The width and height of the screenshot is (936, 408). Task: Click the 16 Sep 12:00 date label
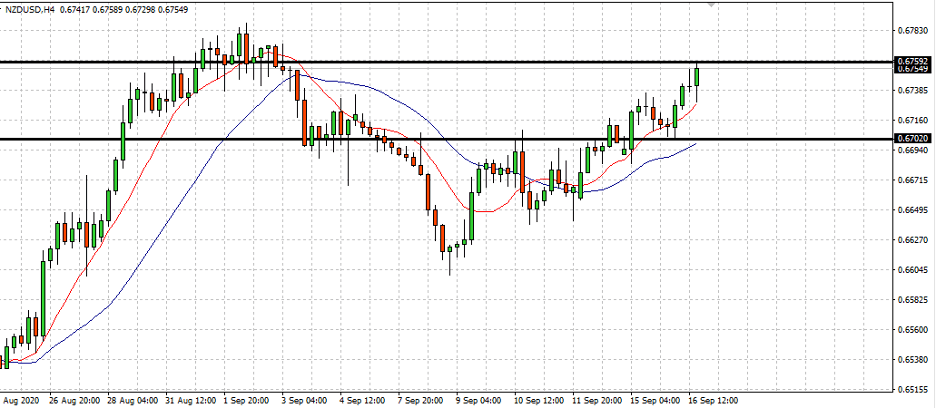714,399
